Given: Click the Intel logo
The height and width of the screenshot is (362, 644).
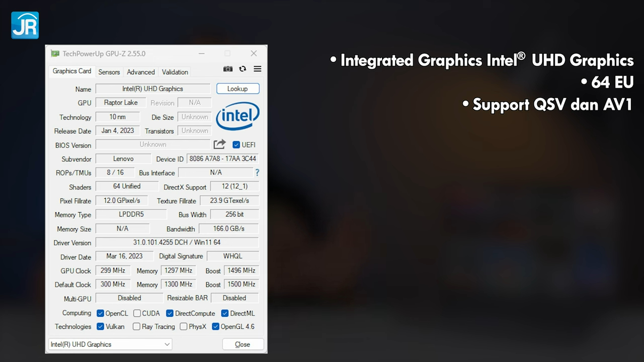Looking at the screenshot, I should (237, 116).
